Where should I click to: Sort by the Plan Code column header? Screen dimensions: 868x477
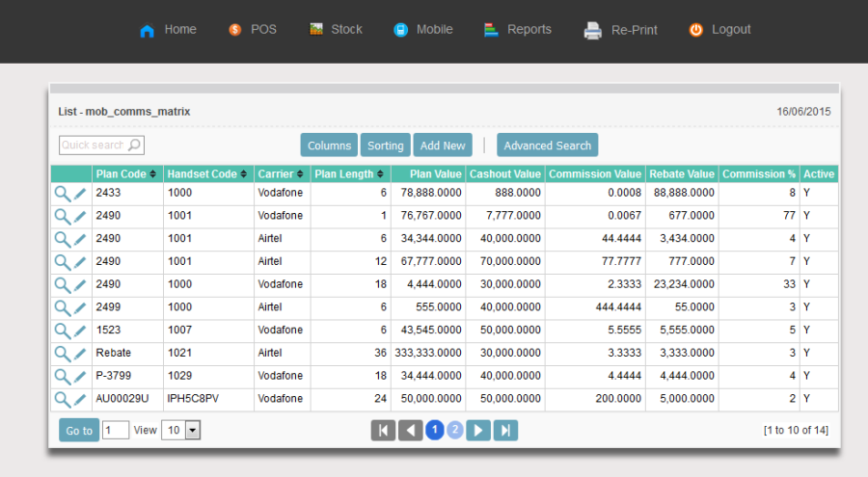tap(126, 174)
